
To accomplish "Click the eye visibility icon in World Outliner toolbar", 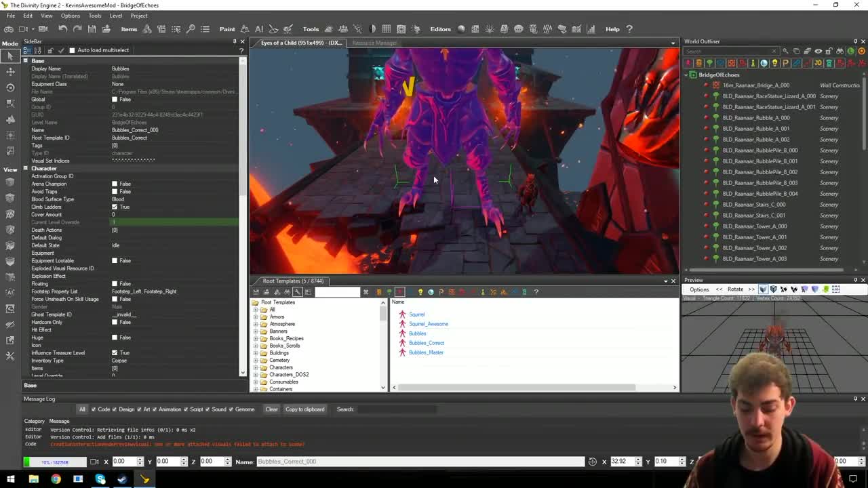I will coord(818,51).
